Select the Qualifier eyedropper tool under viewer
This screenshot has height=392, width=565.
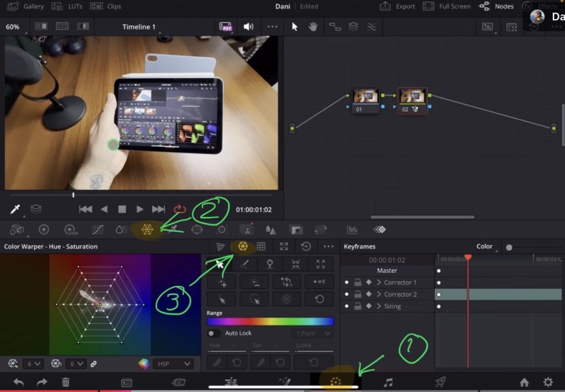[x=15, y=210]
